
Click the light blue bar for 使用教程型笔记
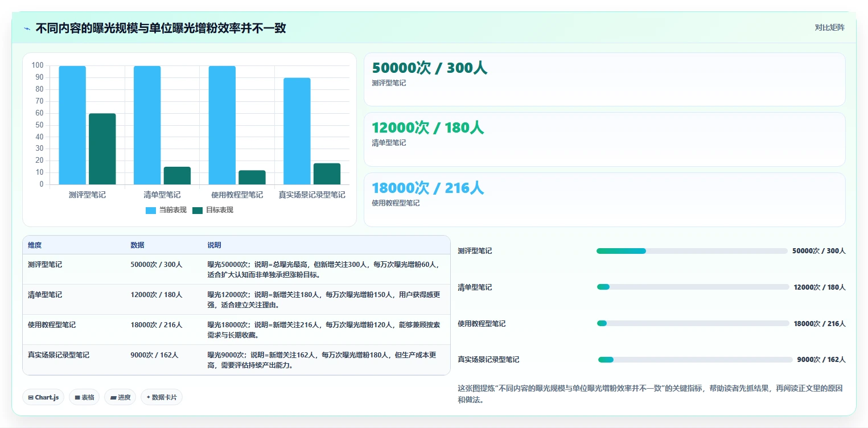point(222,125)
